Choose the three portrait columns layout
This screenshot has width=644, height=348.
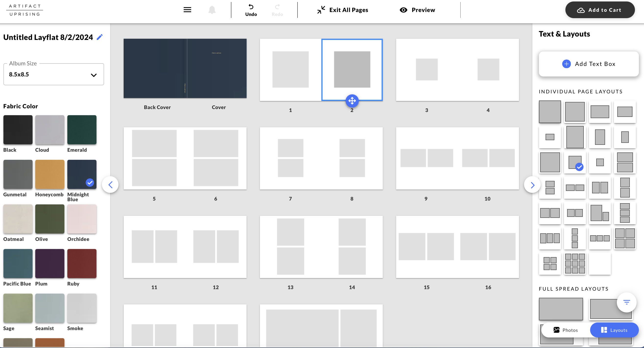point(550,238)
